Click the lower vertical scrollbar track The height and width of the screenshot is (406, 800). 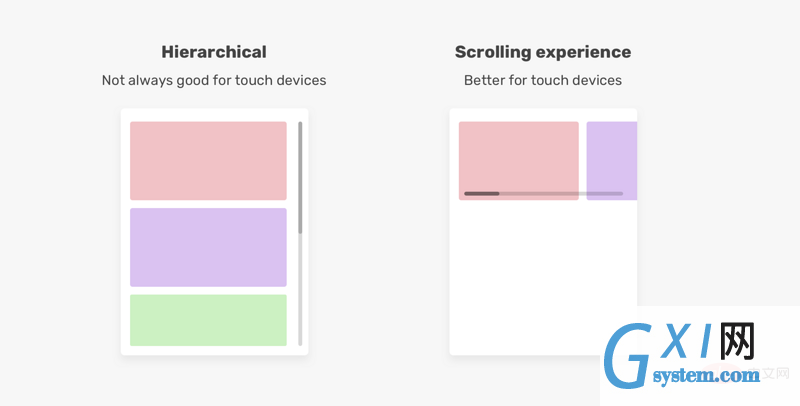pos(300,290)
